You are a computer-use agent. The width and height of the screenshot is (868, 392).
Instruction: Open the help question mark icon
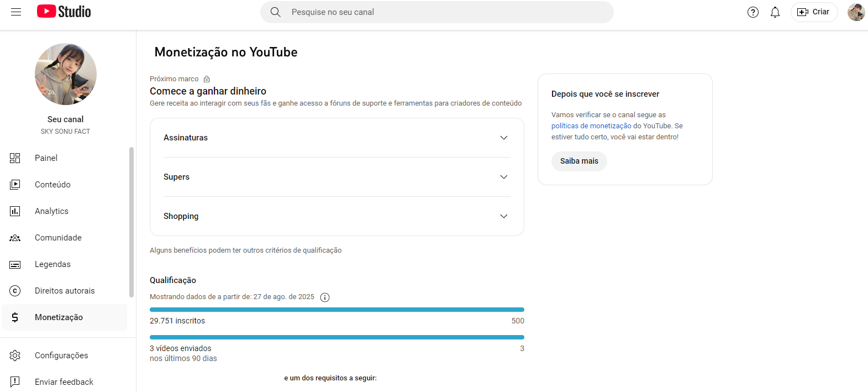[x=753, y=12]
